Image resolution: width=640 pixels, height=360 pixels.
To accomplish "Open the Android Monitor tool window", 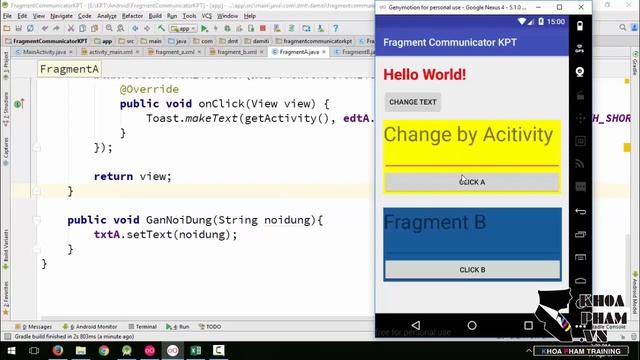I will 90,327.
